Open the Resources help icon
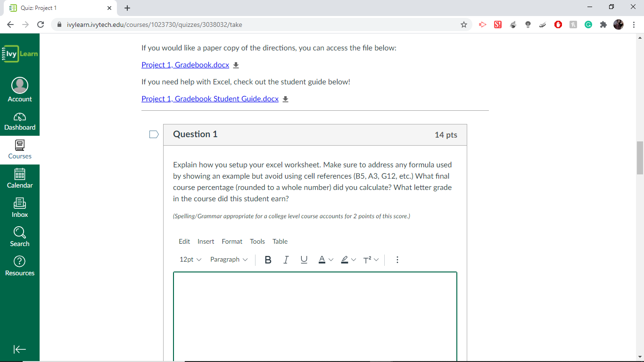 (x=20, y=266)
